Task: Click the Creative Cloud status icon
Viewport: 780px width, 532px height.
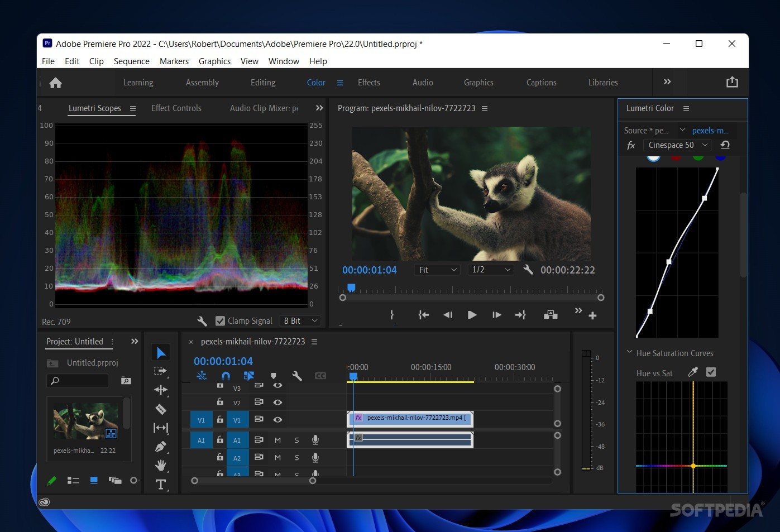Action: [x=44, y=502]
